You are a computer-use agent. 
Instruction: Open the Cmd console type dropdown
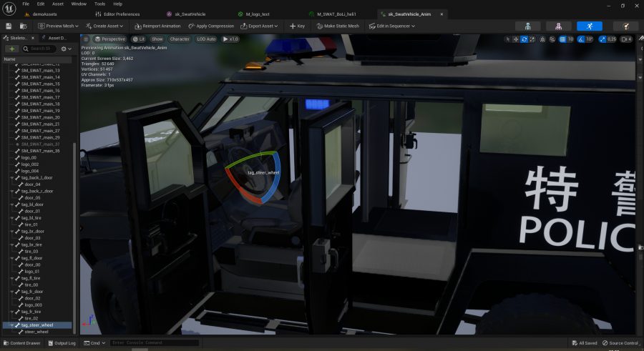click(95, 343)
